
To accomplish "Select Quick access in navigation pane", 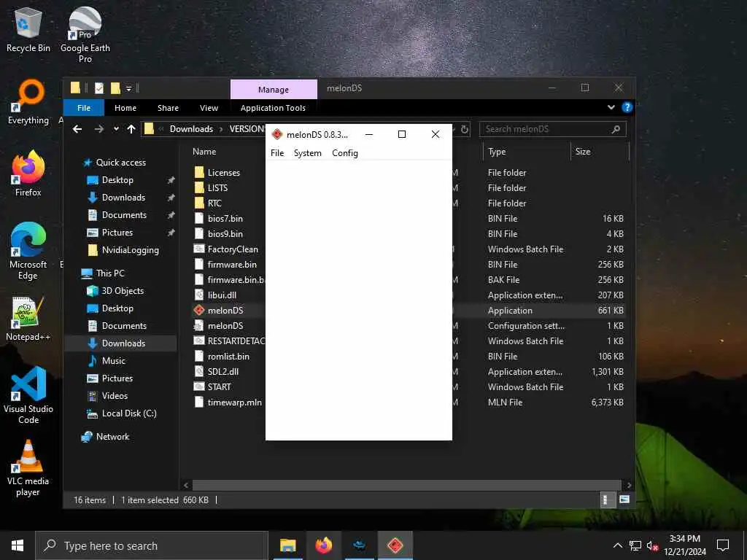I will tap(121, 163).
